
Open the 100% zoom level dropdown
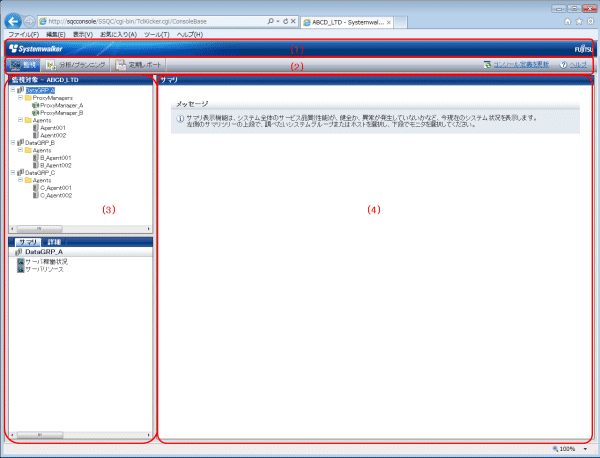coord(585,449)
